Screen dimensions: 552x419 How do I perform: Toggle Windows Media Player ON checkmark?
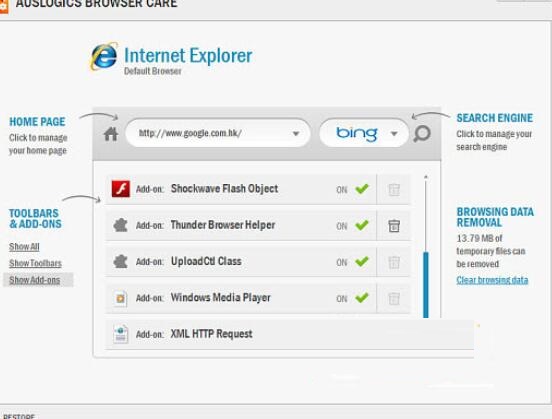tap(362, 298)
